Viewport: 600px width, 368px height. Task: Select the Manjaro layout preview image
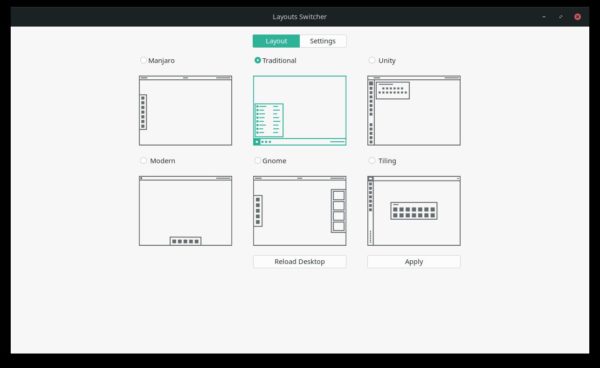point(185,111)
